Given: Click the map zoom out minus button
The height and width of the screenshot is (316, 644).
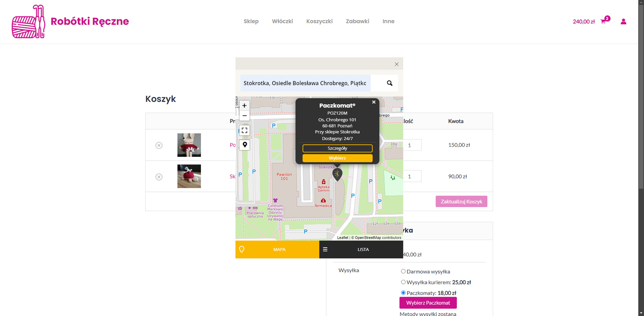Looking at the screenshot, I should coord(244,116).
